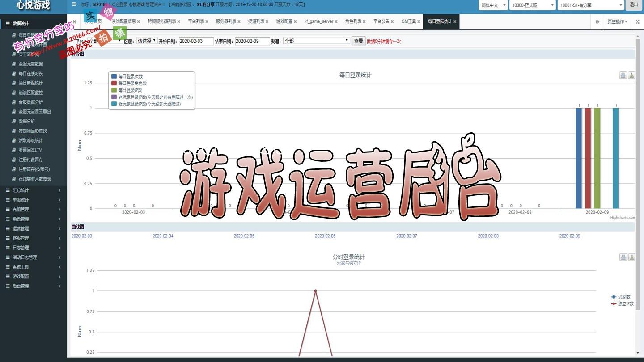Viewport: 644px width, 362px height.
Task: Select the 2020-02-06 curve date link
Action: tap(325, 236)
